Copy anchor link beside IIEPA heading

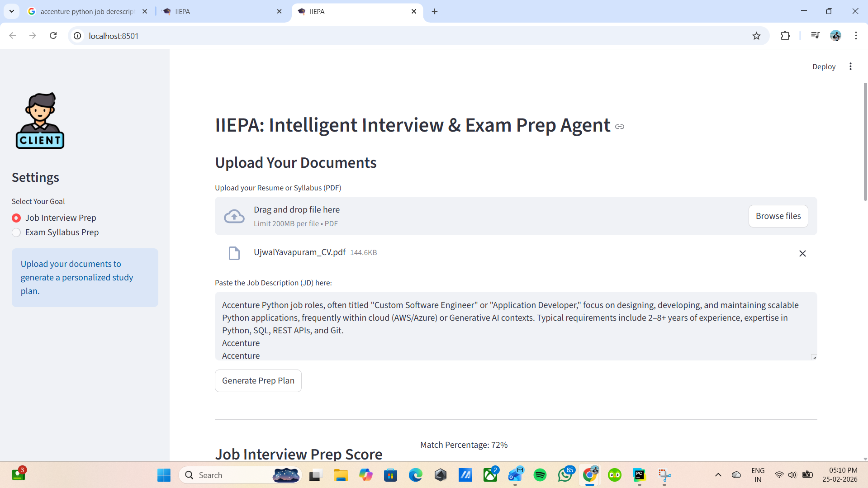click(x=620, y=127)
